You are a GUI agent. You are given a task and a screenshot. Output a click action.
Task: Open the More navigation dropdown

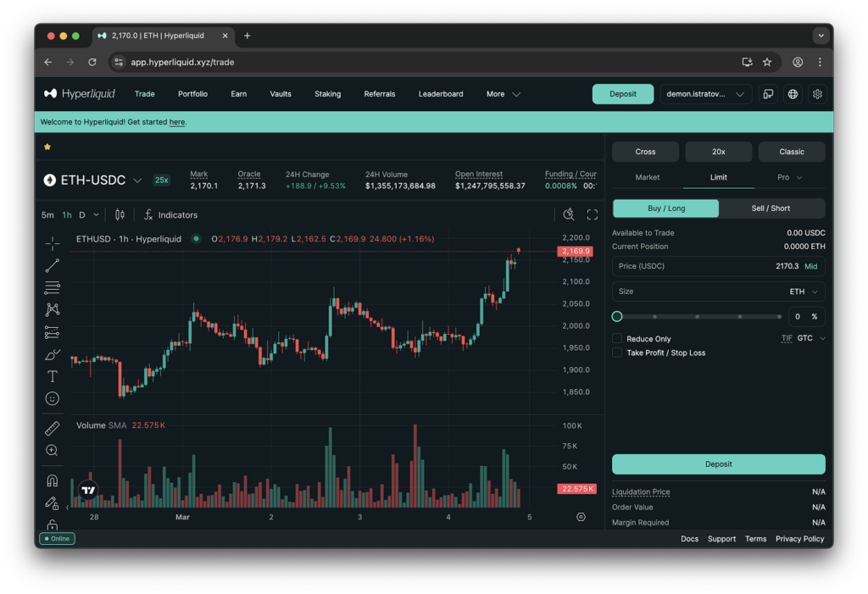click(x=503, y=94)
